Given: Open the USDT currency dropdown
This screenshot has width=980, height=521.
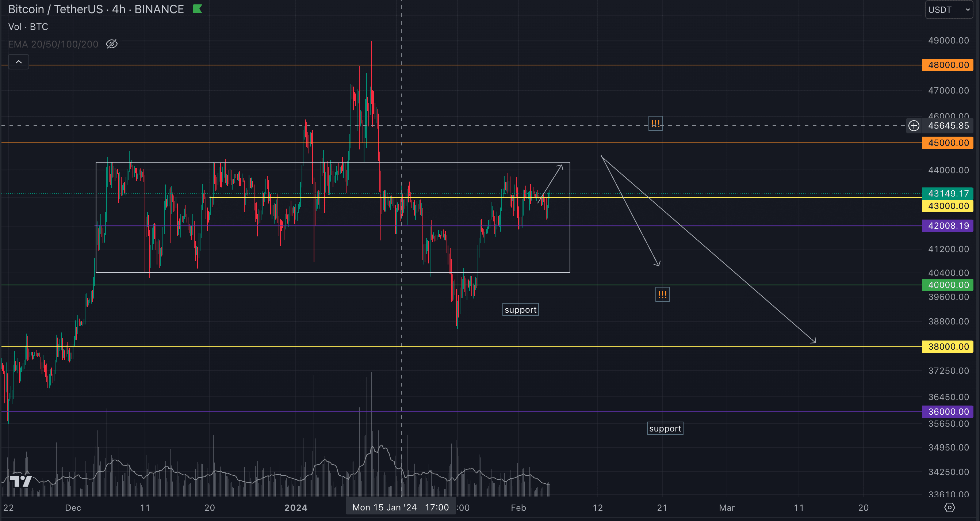Looking at the screenshot, I should pyautogui.click(x=949, y=9).
